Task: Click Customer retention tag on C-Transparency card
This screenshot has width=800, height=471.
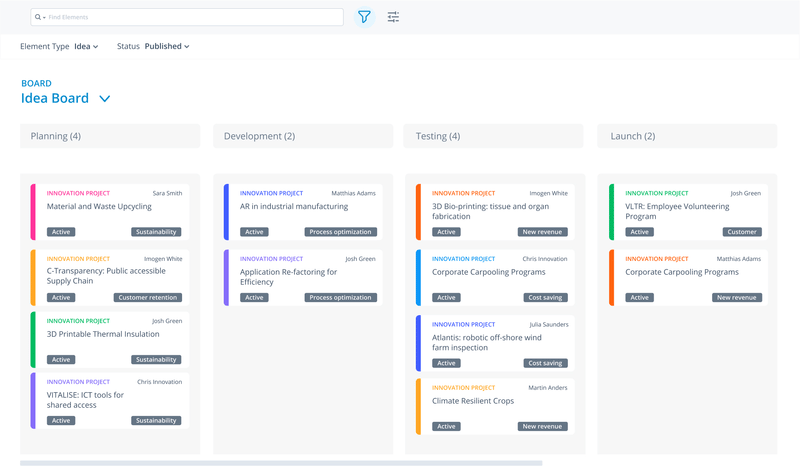Action: (148, 298)
